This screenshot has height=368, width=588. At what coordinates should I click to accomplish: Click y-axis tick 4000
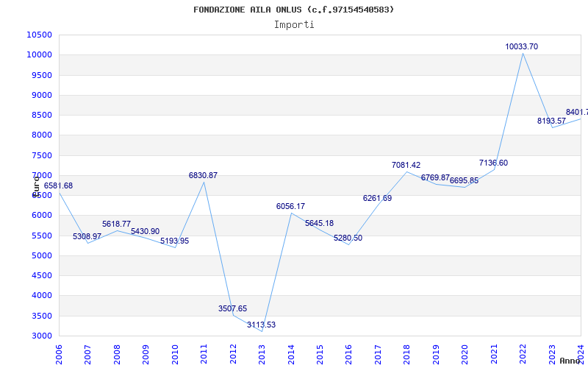click(41, 296)
